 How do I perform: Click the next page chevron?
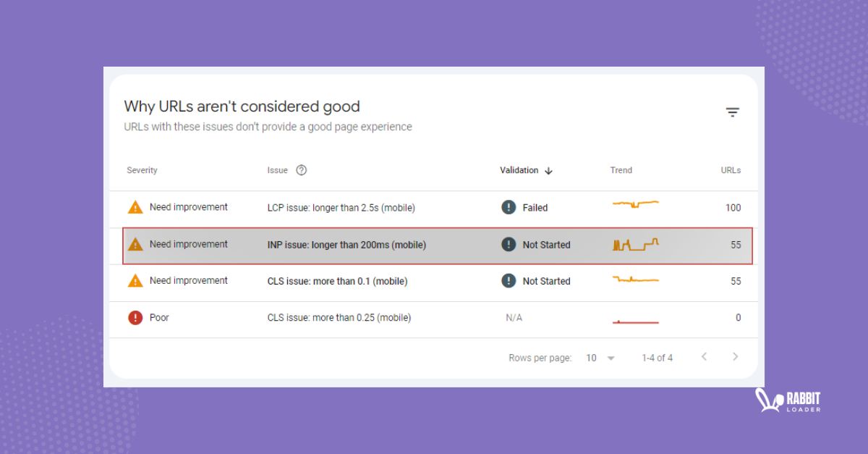[735, 357]
